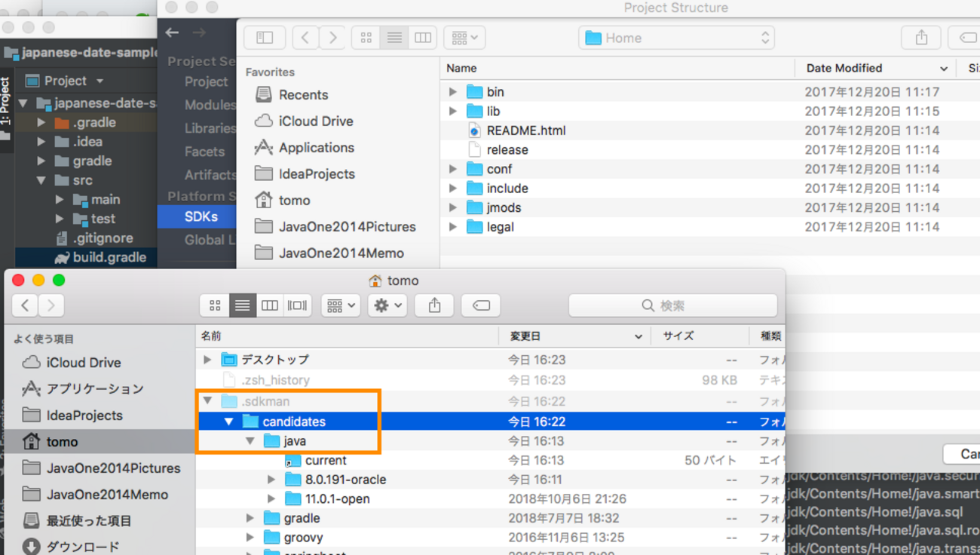This screenshot has width=980, height=555.
Task: Go forward in the tomo Finder window
Action: click(x=51, y=305)
